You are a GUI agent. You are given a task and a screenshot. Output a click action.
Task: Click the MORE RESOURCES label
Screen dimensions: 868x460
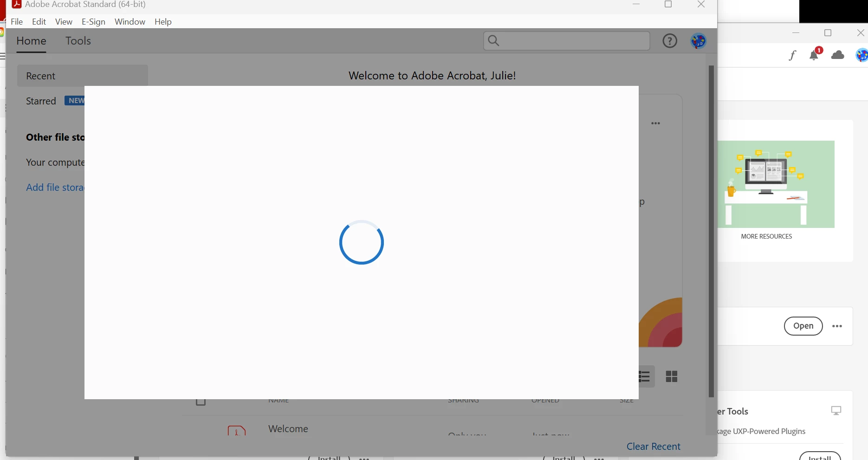click(x=766, y=236)
